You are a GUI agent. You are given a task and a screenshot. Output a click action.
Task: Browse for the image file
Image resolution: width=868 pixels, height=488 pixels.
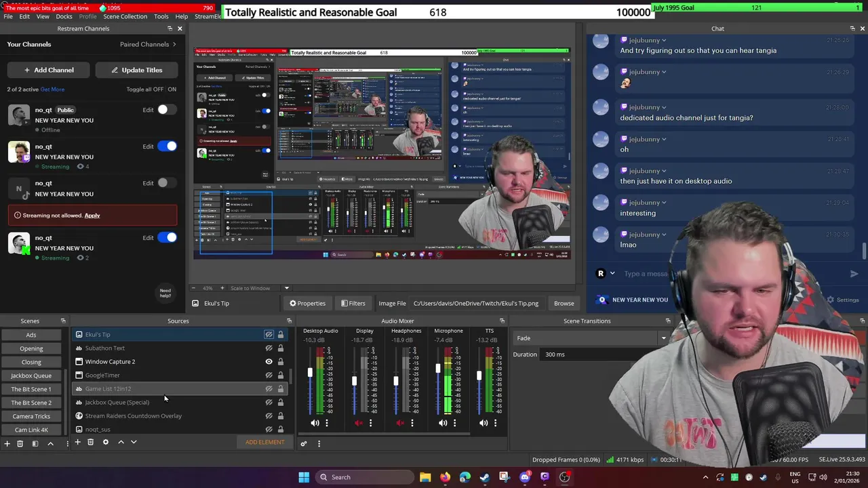point(564,304)
